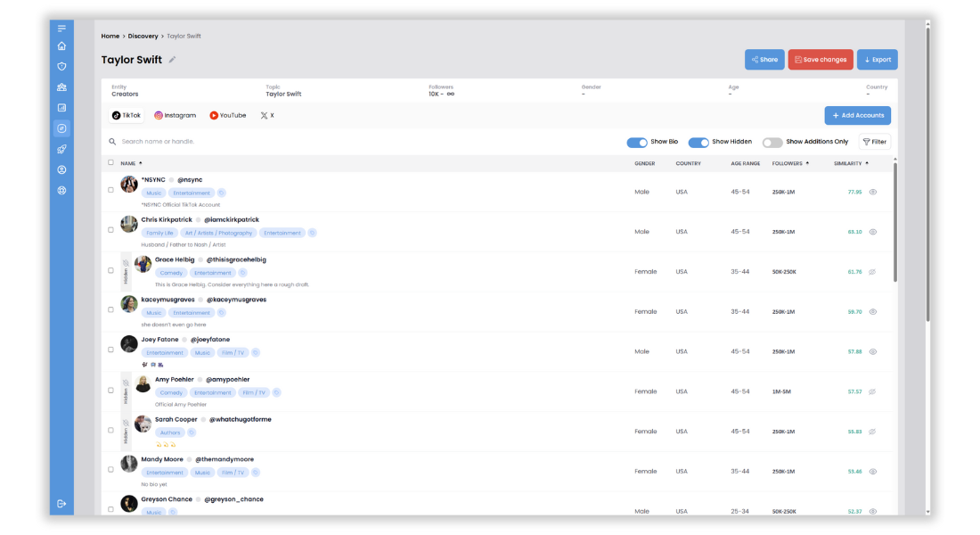Focus the Search name or handle field

(158, 142)
